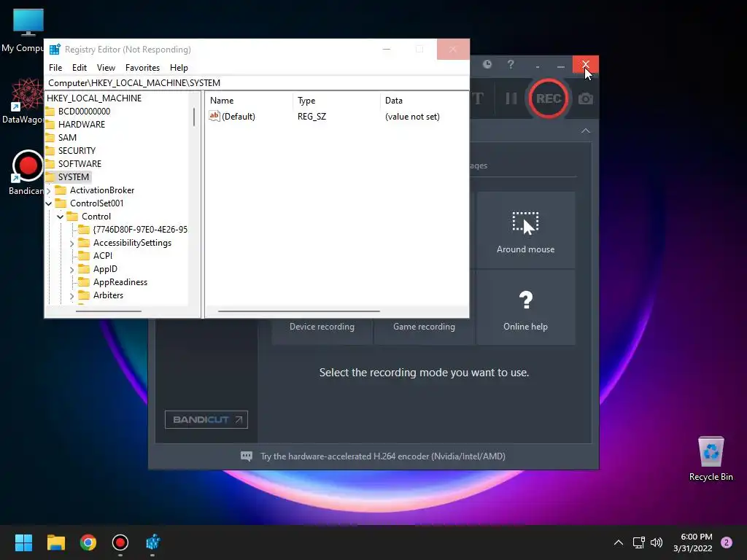
Task: Select the {7746D80F-97E0-4E26-95 key
Action: [x=140, y=230]
